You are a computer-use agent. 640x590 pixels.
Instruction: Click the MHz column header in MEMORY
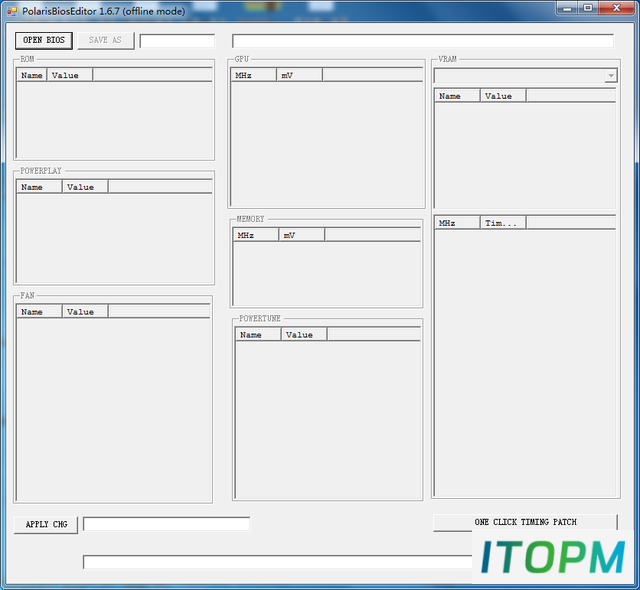tap(256, 235)
